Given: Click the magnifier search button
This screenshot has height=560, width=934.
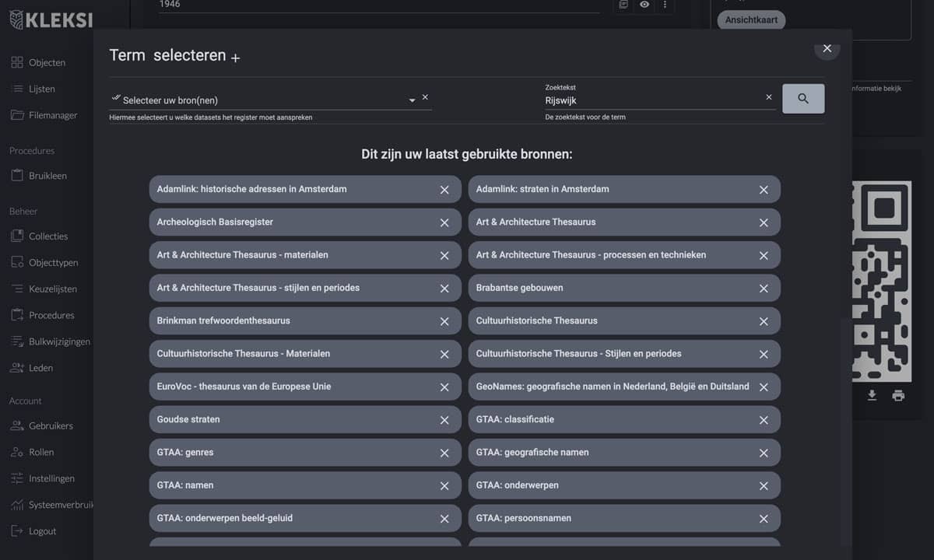Looking at the screenshot, I should tap(802, 99).
